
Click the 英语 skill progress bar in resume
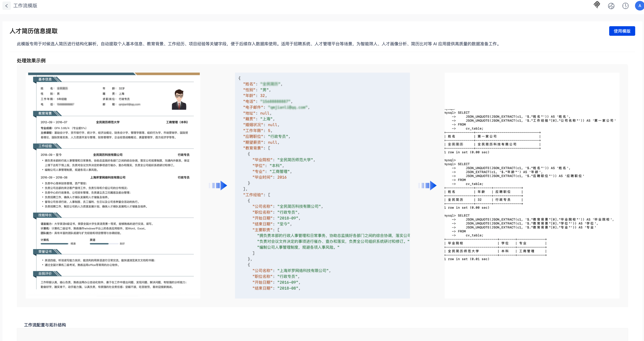tap(104, 243)
